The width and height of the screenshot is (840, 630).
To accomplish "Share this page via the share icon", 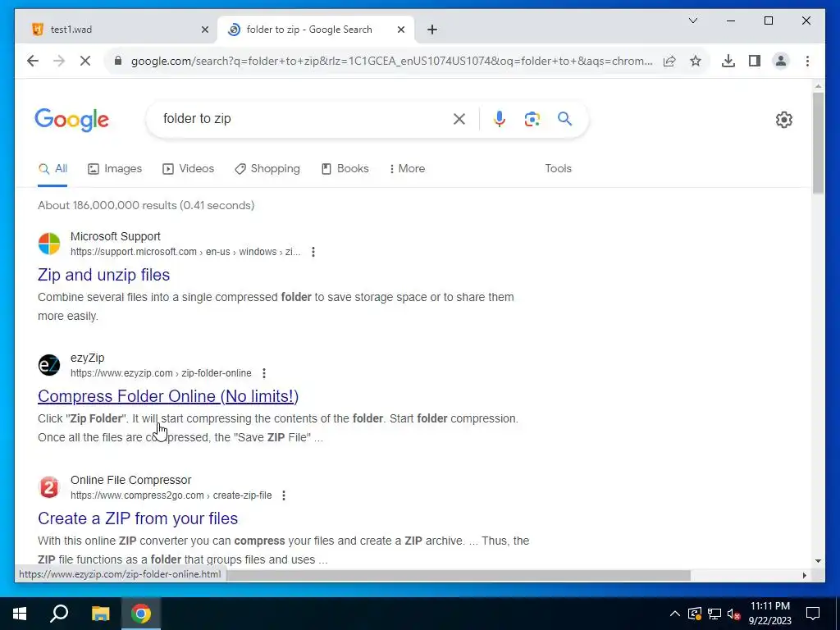I will (x=669, y=61).
